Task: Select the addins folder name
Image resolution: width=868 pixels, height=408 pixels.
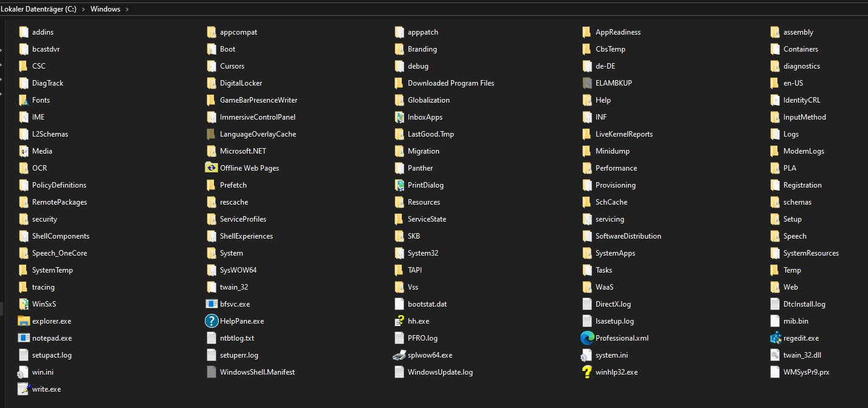Action: coord(43,32)
